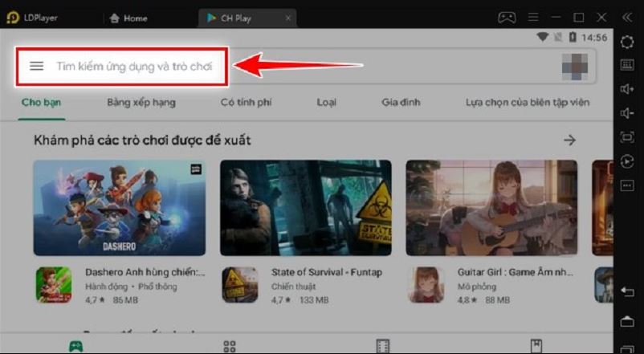Select the 'Cho bạn' tab
Image resolution: width=644 pixels, height=354 pixels.
42,103
